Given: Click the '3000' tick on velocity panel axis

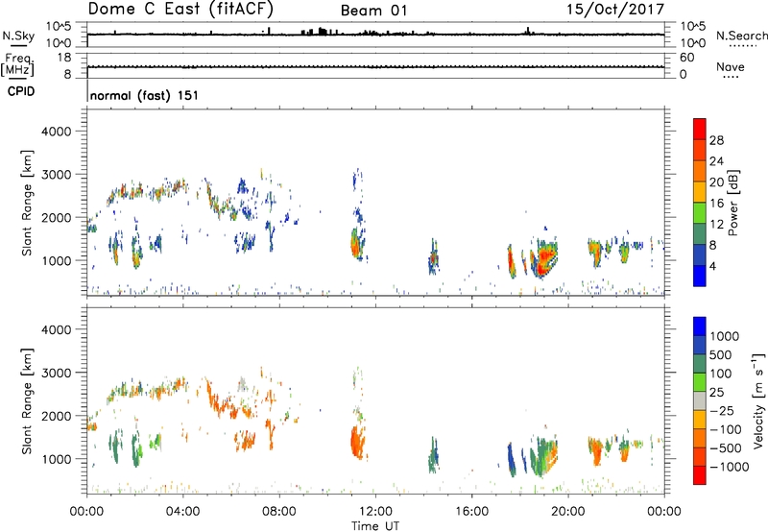Looking at the screenshot, I should (57, 373).
